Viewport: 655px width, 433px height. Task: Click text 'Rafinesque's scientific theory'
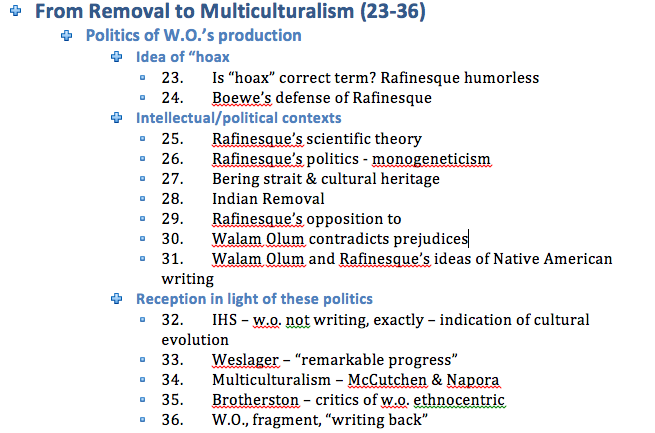317,139
